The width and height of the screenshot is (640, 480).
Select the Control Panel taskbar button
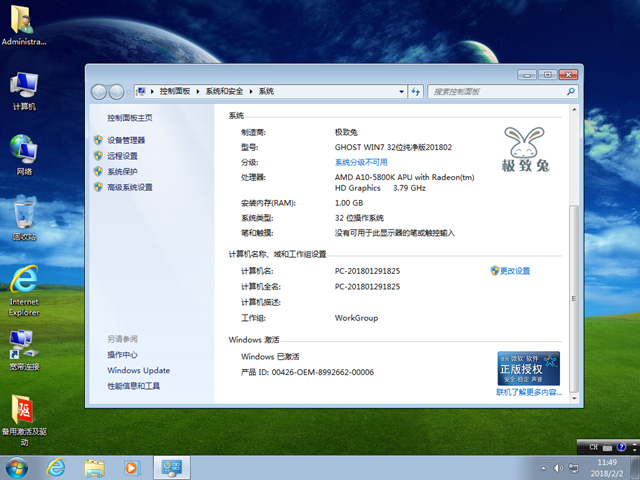click(x=171, y=468)
